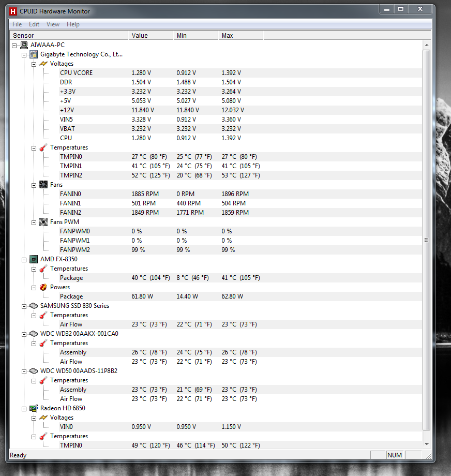Click the scrollbar up arrow
Image resolution: width=451 pixels, height=476 pixels.
coord(426,45)
